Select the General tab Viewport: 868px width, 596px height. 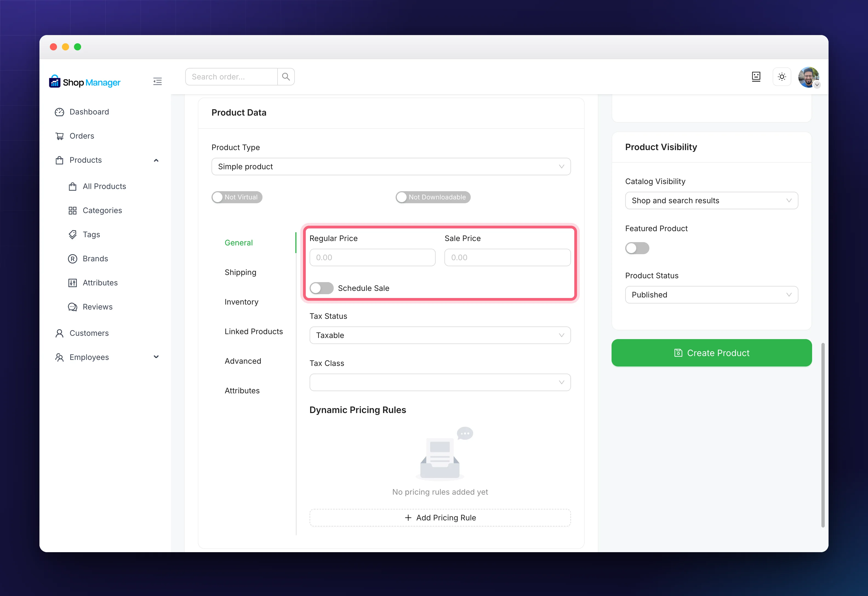(239, 243)
